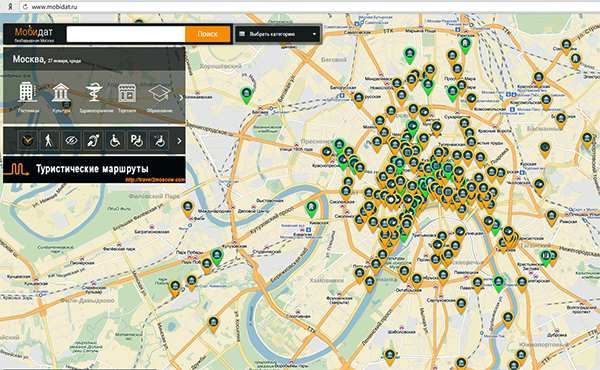Toggle the orange checkmark filter button

click(28, 141)
